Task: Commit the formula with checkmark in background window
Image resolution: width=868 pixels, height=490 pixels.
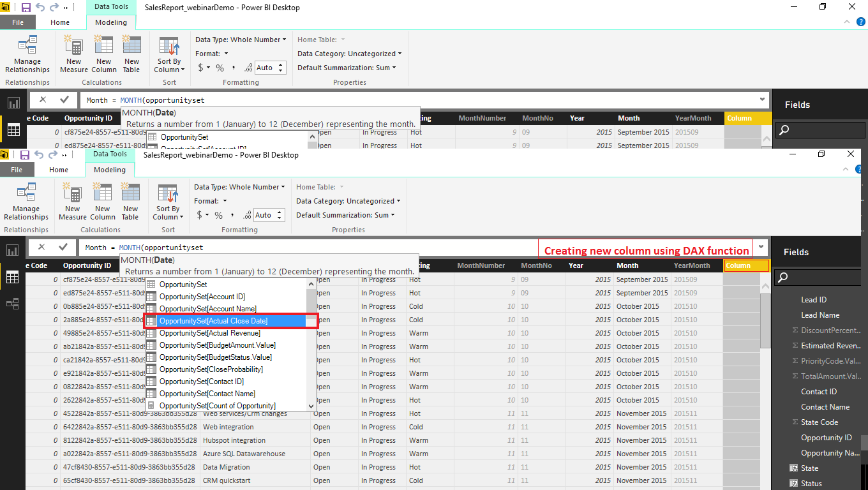Action: [64, 100]
